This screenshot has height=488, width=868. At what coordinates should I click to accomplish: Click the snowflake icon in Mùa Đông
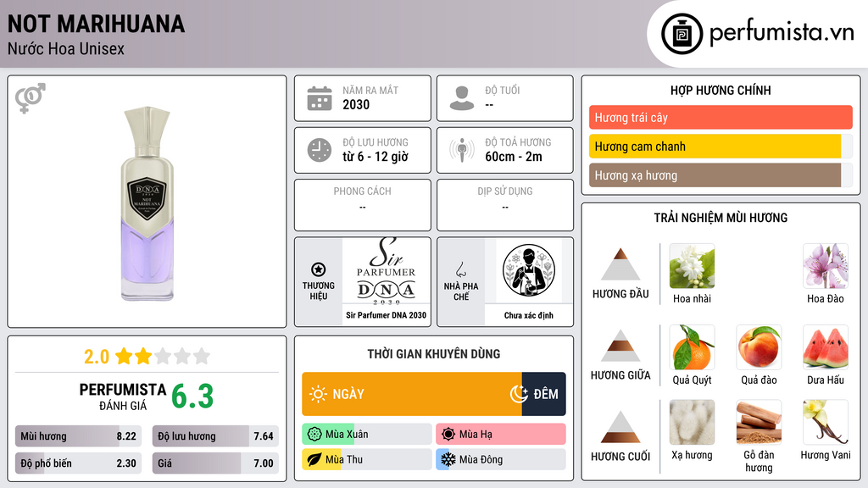click(x=448, y=460)
